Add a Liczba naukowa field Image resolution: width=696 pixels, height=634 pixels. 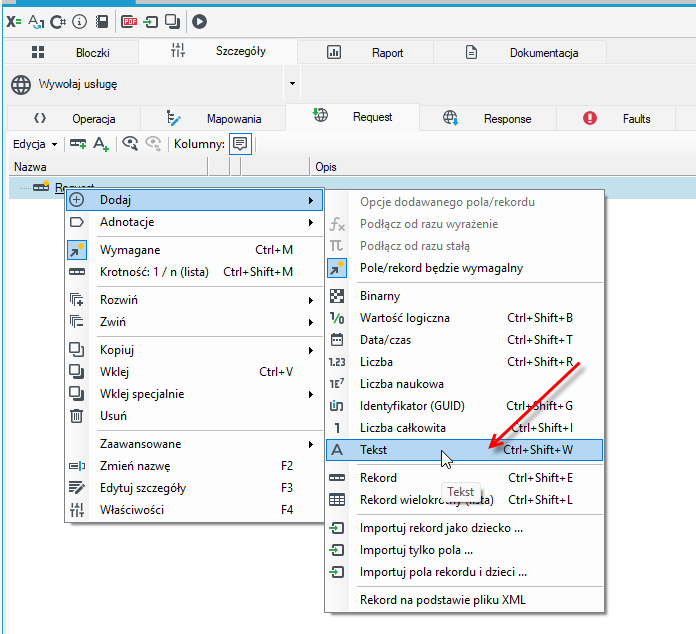pyautogui.click(x=464, y=384)
